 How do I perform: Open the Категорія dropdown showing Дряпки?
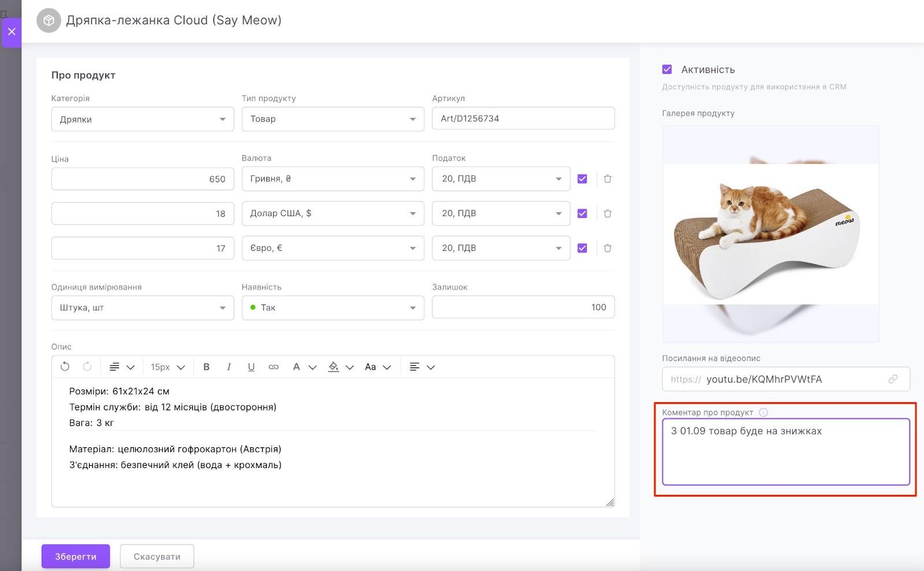(142, 119)
